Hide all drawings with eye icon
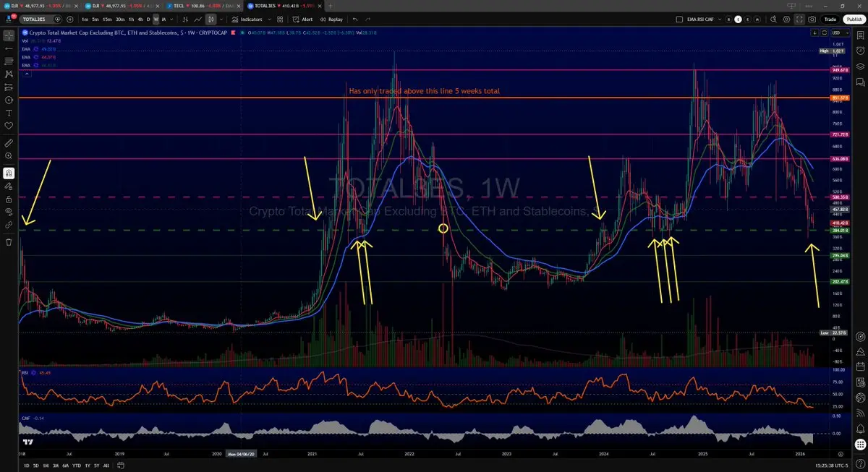Image resolution: width=868 pixels, height=472 pixels. (9, 212)
